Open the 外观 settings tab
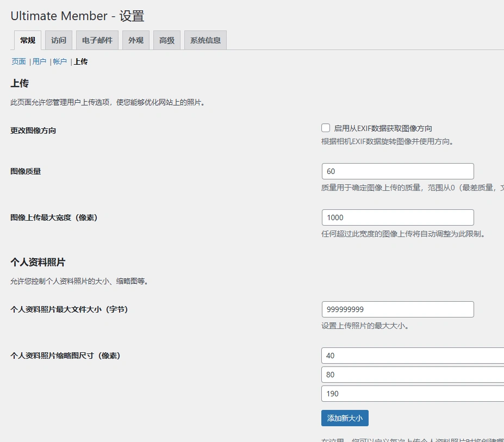The width and height of the screenshot is (504, 442). [x=135, y=40]
